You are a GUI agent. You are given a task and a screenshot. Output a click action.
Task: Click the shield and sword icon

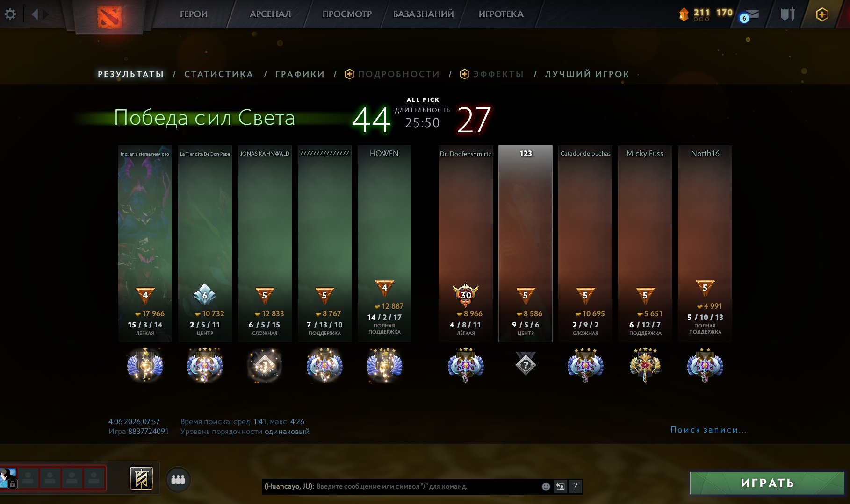(788, 14)
